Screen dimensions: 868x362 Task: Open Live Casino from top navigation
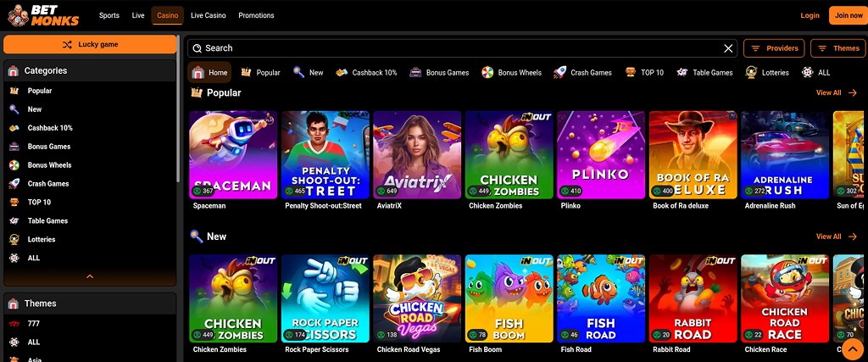click(x=209, y=15)
